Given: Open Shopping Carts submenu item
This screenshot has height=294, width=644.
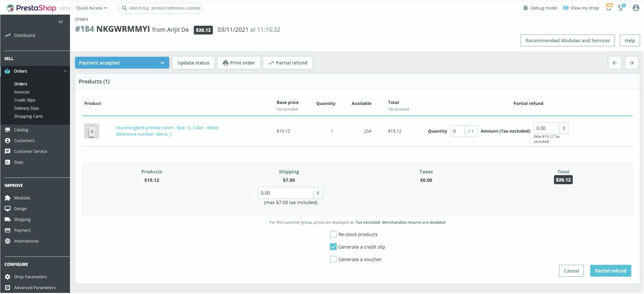Looking at the screenshot, I should 28,116.
